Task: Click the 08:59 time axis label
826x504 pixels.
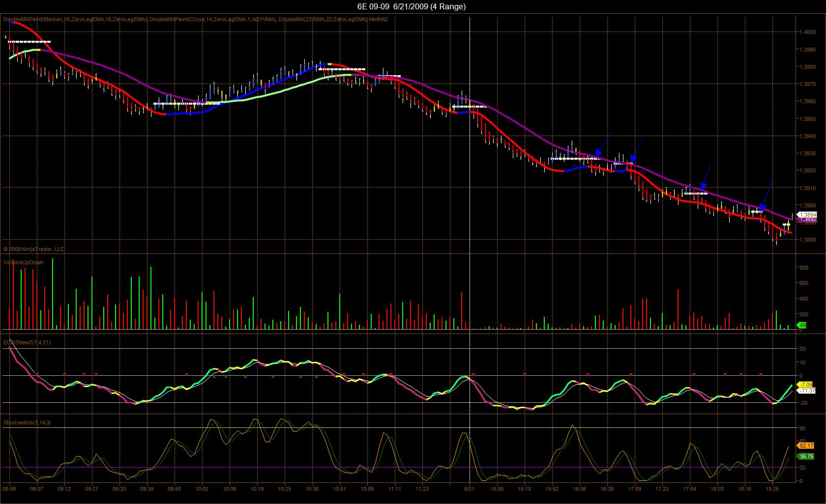Action: tap(9, 489)
